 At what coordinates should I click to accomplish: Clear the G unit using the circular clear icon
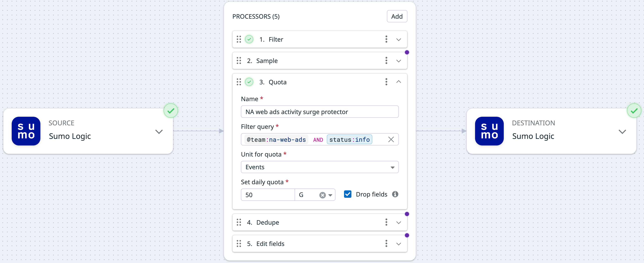322,195
